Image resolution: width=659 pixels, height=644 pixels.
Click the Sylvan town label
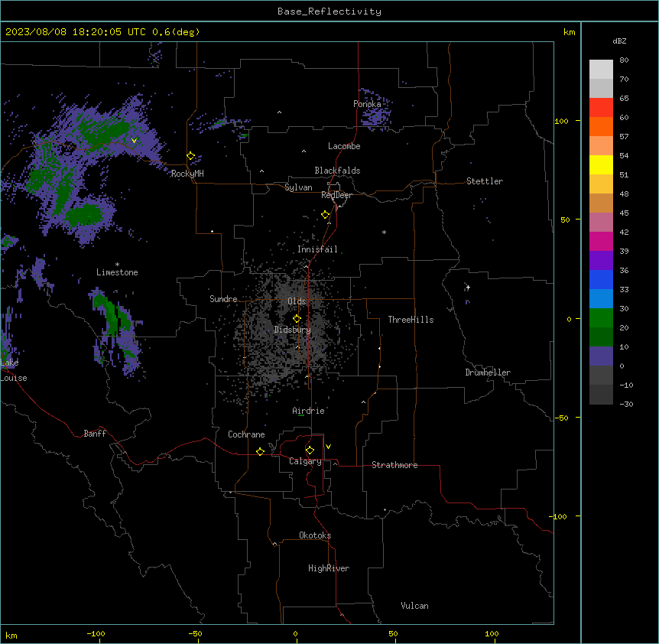tap(298, 187)
